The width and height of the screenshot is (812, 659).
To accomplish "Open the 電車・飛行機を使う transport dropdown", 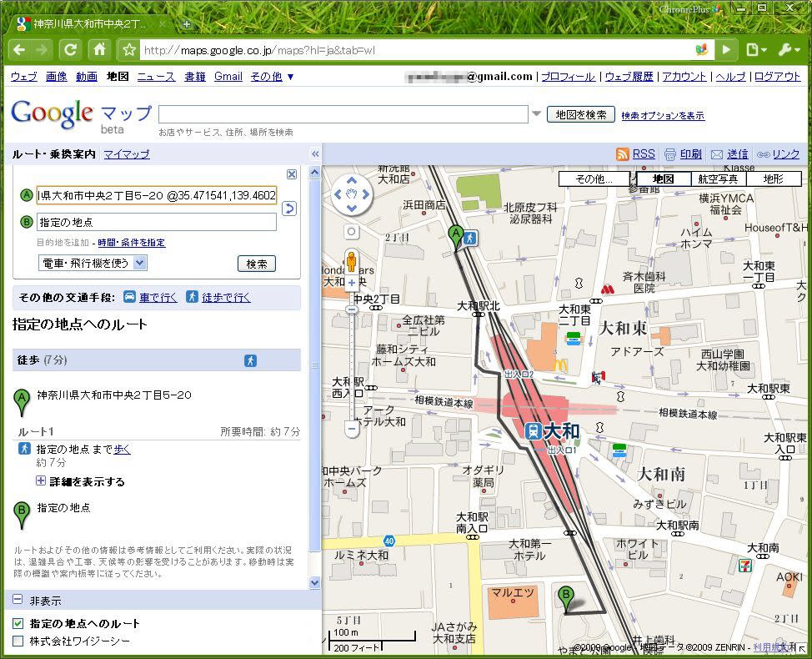I will pos(93,263).
